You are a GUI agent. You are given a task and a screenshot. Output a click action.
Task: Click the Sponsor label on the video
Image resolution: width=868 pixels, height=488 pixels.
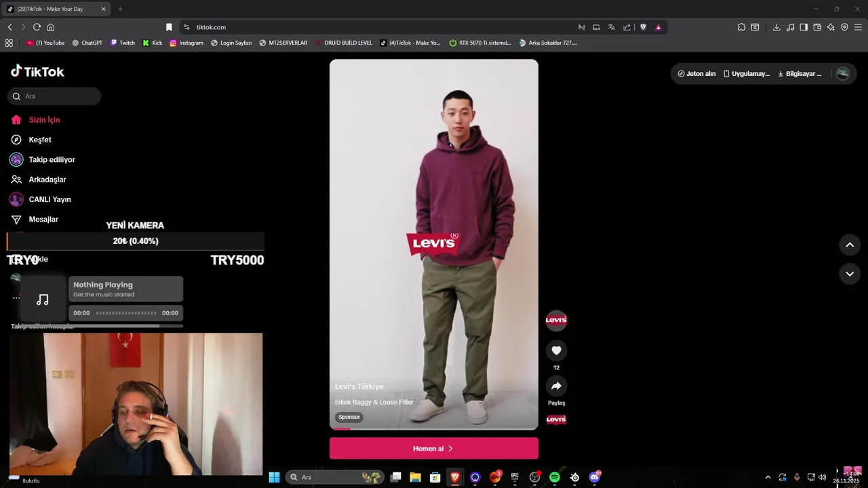point(349,417)
